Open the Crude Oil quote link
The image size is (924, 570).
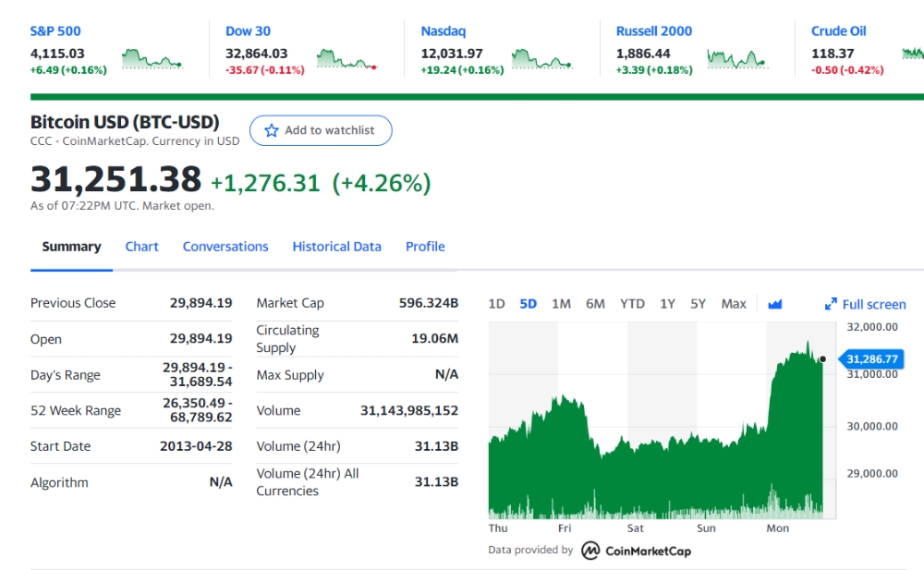(839, 31)
